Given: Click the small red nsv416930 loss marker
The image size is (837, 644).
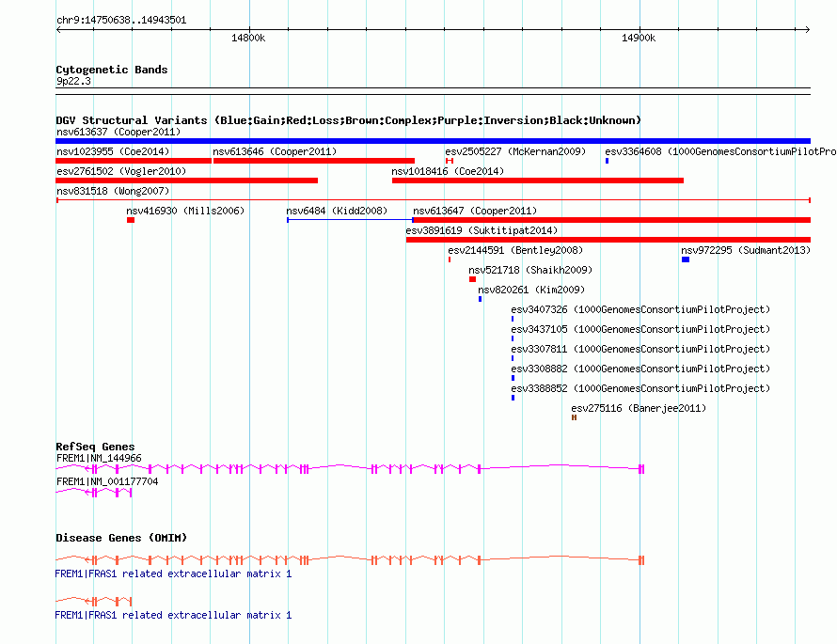Looking at the screenshot, I should [x=131, y=220].
